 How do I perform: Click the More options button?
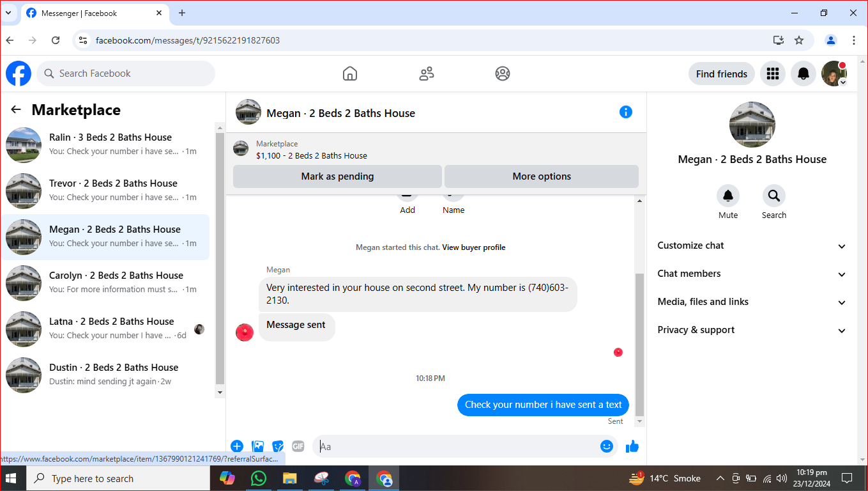542,176
